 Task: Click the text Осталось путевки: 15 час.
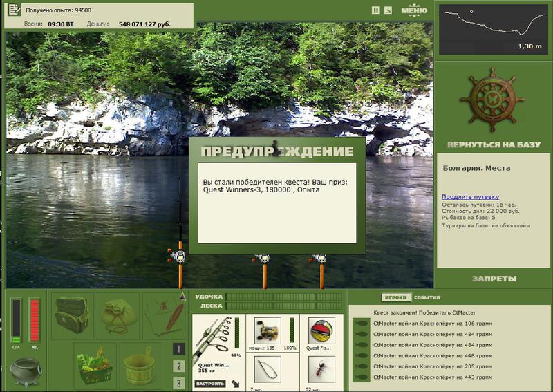pos(478,205)
